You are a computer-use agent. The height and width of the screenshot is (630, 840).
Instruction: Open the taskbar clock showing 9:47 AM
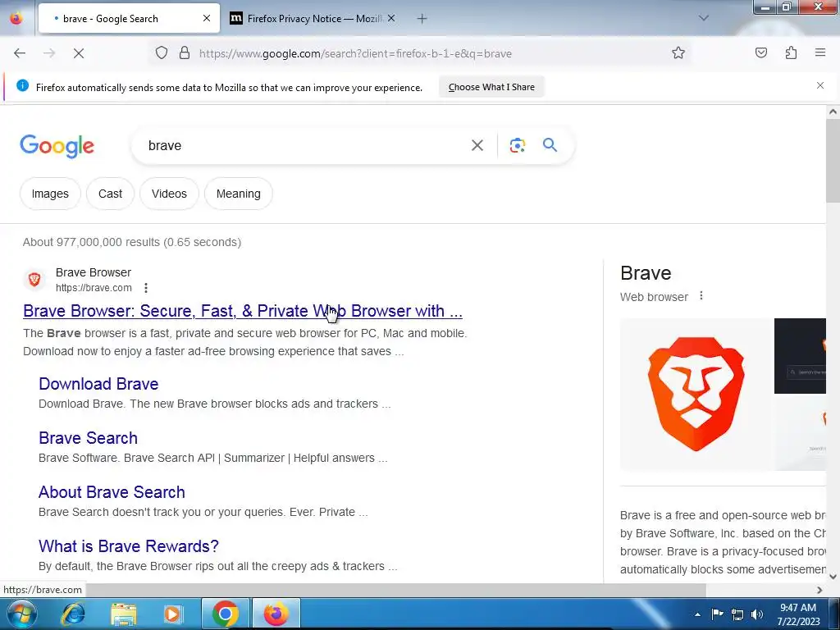798,614
